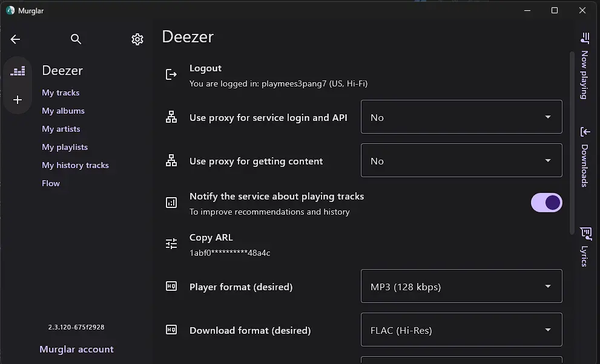Toggle Notify the service about playing tracks
This screenshot has width=600, height=364.
[x=546, y=203]
